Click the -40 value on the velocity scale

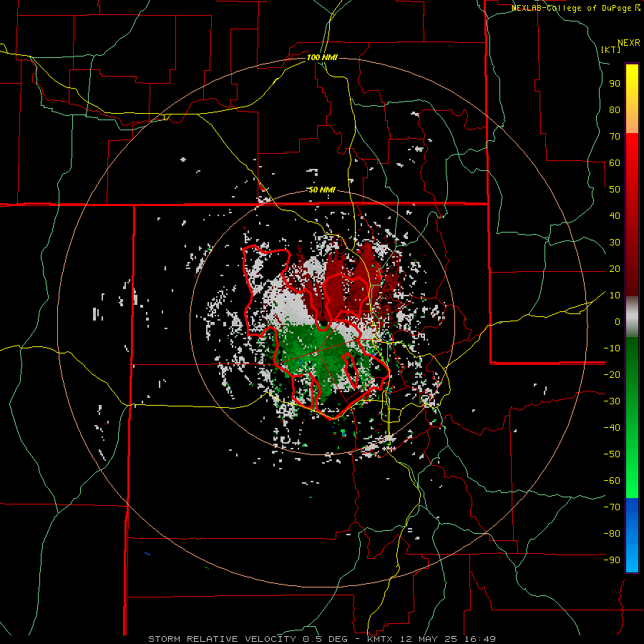(x=612, y=428)
